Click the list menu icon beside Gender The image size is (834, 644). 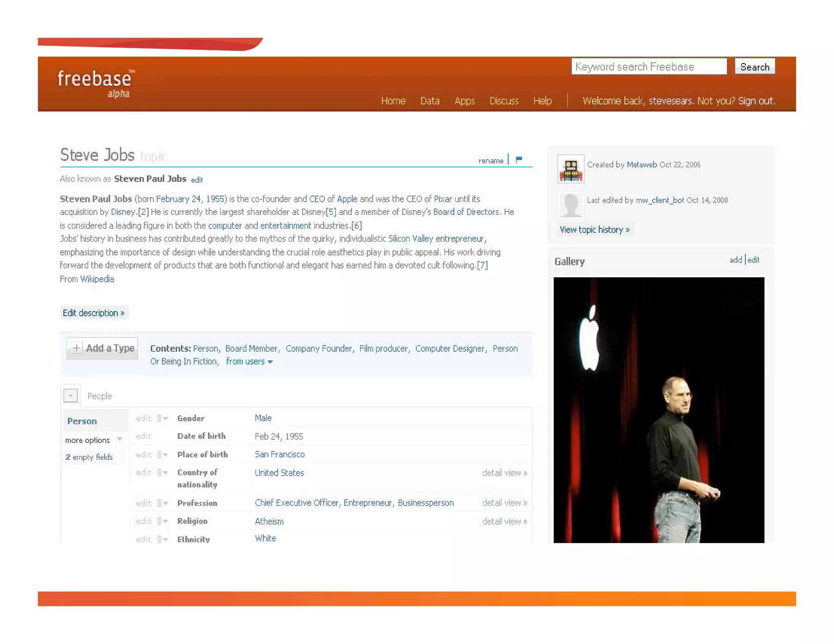162,418
